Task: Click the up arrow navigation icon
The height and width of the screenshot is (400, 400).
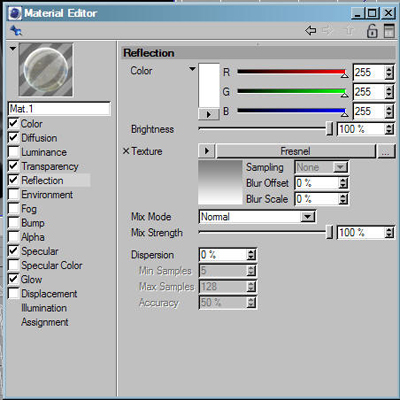Action: coord(349,31)
